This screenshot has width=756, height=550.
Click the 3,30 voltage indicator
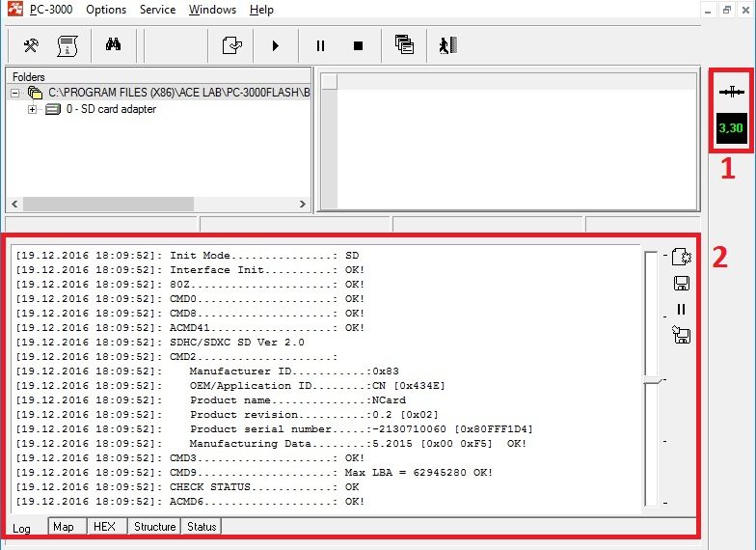[x=731, y=127]
